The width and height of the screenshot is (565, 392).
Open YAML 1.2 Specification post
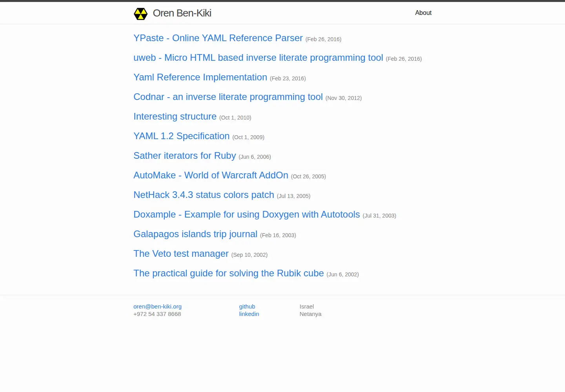[182, 136]
